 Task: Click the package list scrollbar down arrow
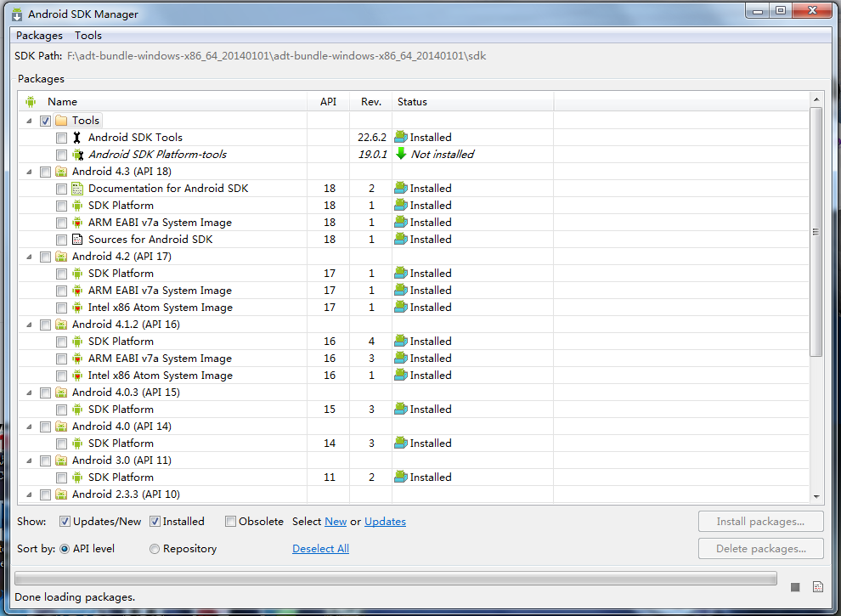[816, 497]
